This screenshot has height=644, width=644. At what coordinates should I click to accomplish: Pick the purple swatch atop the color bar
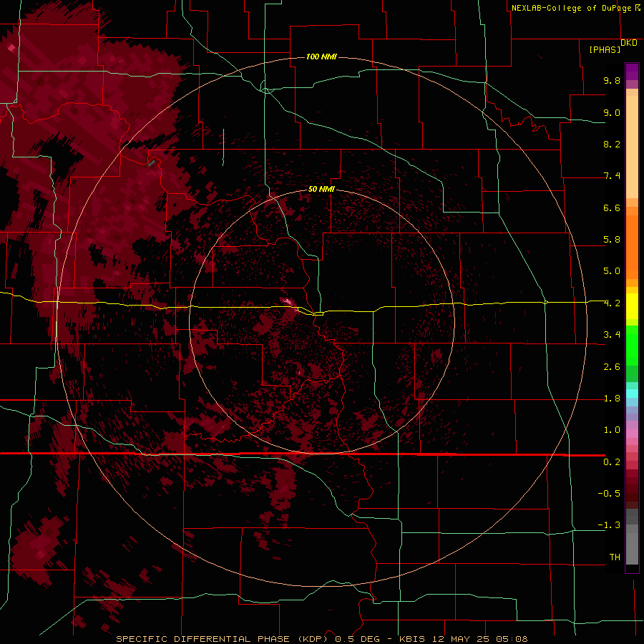[632, 72]
